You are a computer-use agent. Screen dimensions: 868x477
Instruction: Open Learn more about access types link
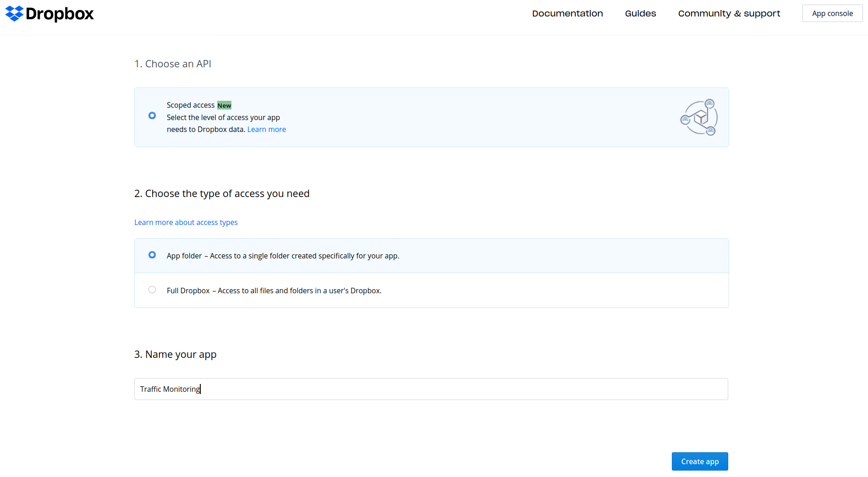pyautogui.click(x=186, y=222)
